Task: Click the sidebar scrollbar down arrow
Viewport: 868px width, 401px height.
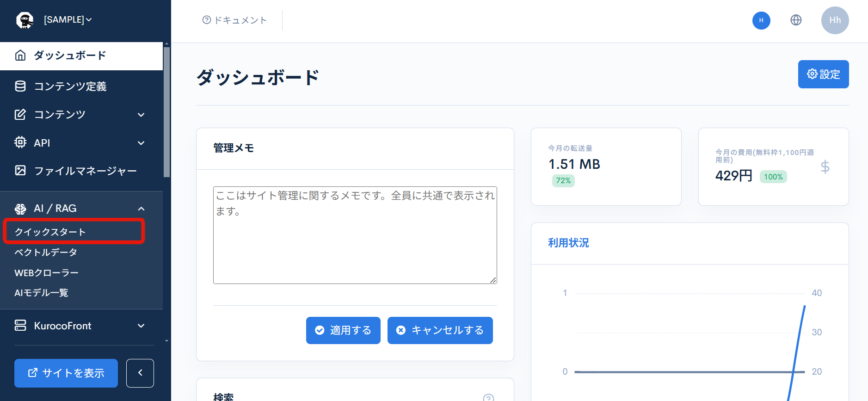Action: pyautogui.click(x=166, y=341)
